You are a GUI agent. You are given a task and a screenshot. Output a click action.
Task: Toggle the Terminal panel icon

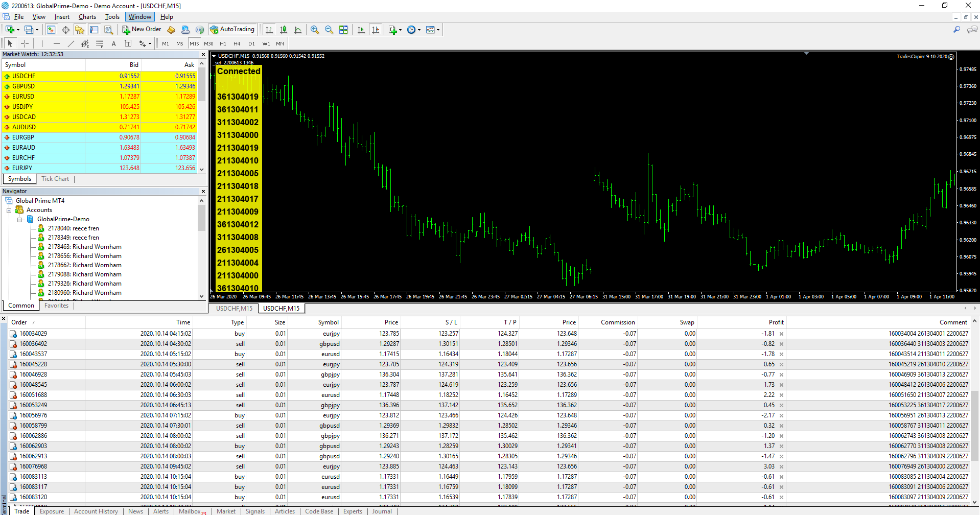(x=94, y=30)
